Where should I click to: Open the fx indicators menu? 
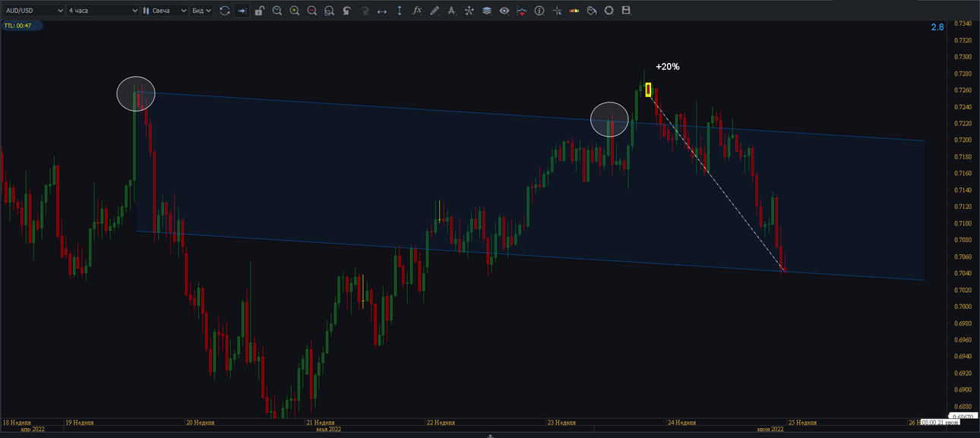[x=417, y=11]
